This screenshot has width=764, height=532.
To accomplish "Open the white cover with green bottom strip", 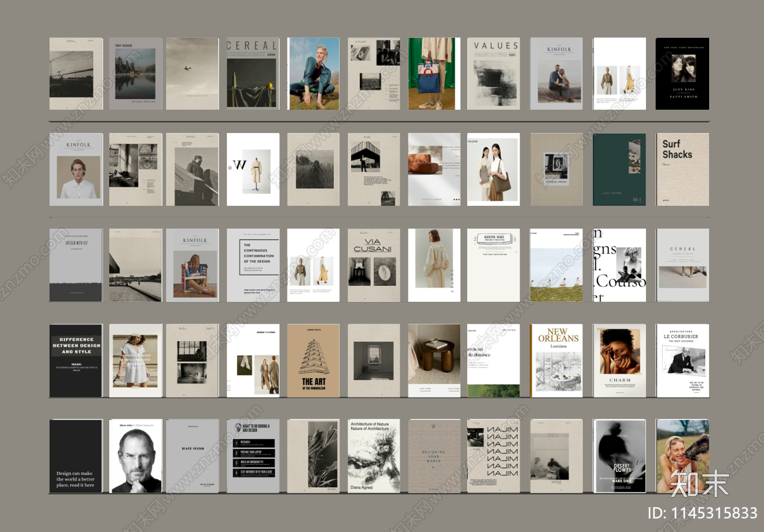I will click(x=493, y=361).
